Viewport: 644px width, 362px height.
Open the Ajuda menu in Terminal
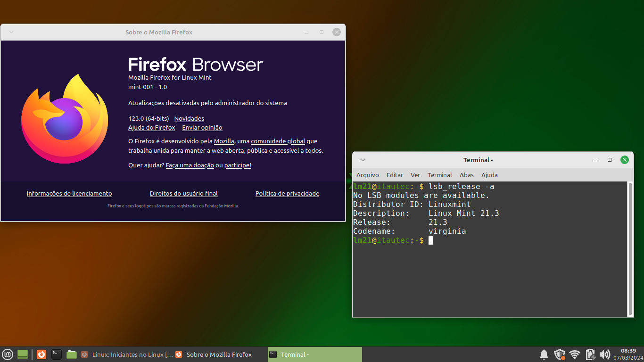pyautogui.click(x=489, y=175)
